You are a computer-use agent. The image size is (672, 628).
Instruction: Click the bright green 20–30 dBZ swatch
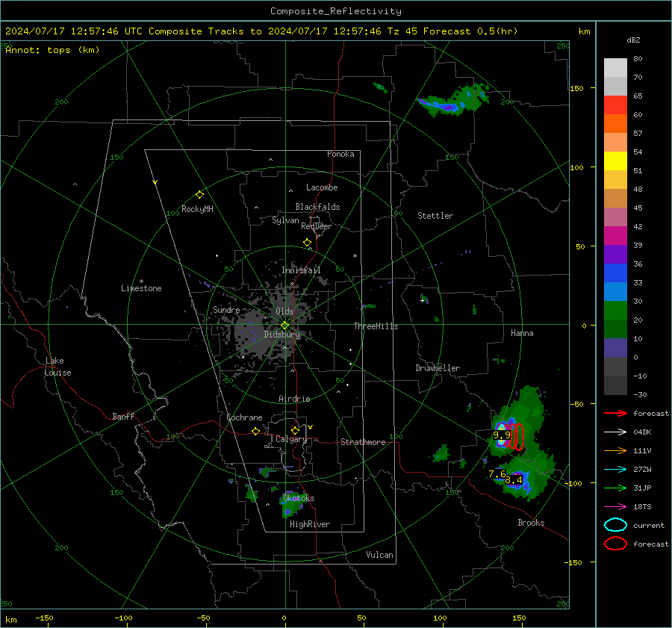tap(615, 311)
